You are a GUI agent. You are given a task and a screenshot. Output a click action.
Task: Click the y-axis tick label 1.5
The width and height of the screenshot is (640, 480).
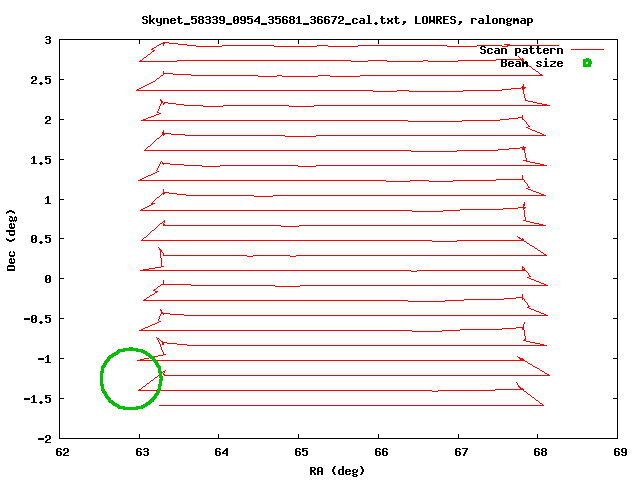click(41, 160)
